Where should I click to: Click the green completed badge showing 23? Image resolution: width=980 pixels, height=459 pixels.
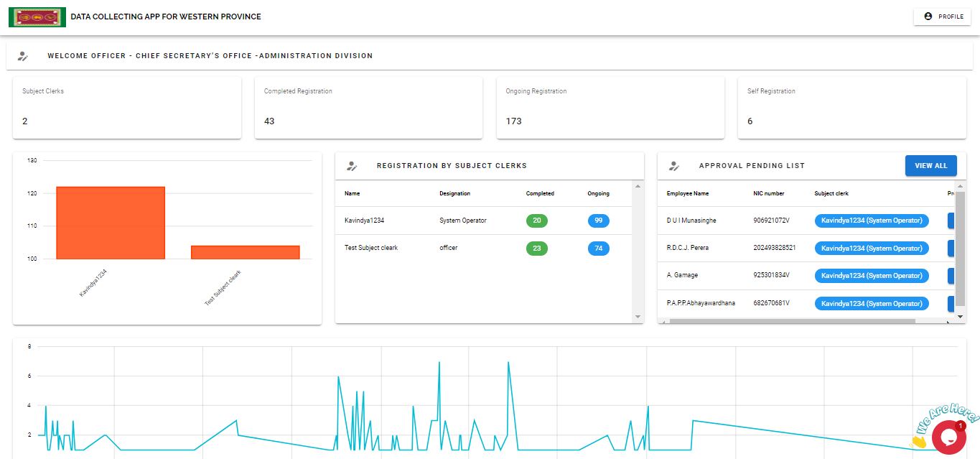click(x=537, y=249)
